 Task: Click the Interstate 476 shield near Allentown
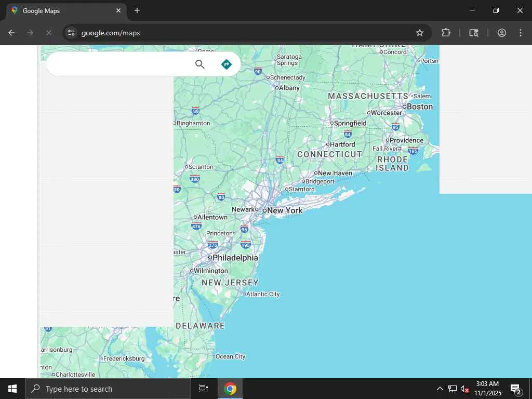tap(196, 226)
